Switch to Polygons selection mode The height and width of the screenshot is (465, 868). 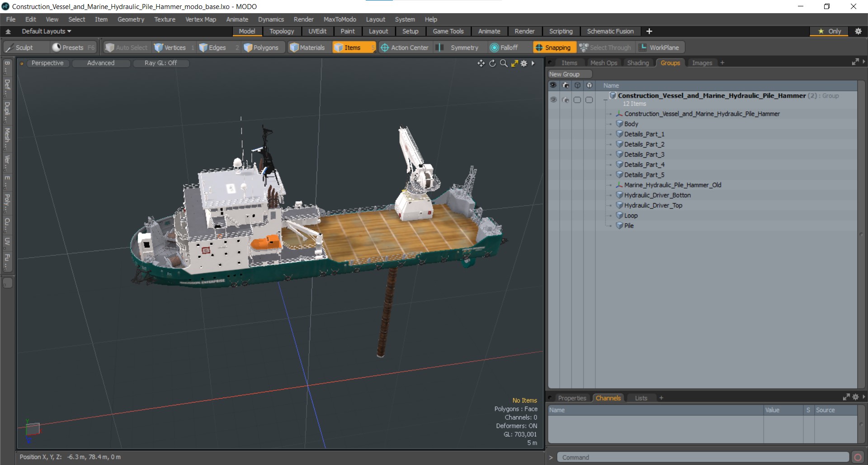point(262,47)
